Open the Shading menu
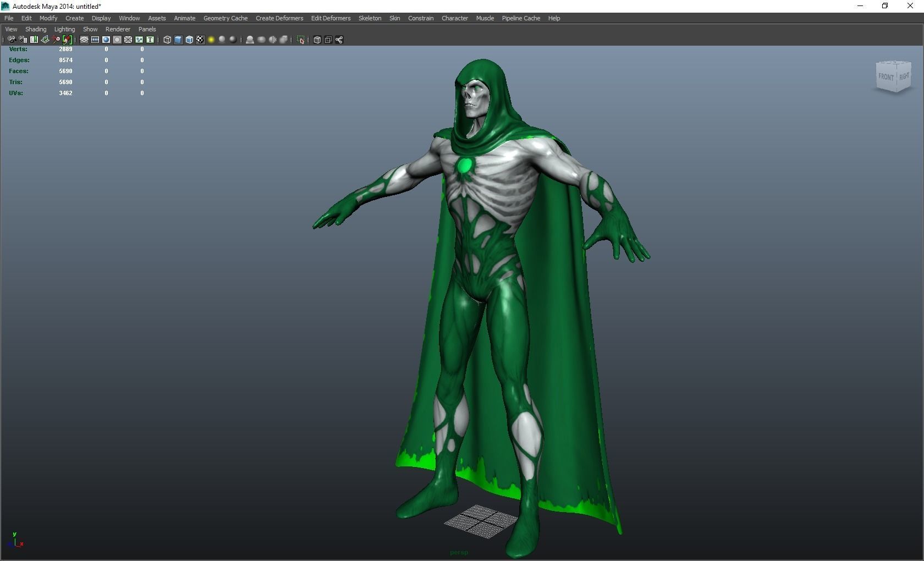Image resolution: width=924 pixels, height=561 pixels. pos(35,29)
